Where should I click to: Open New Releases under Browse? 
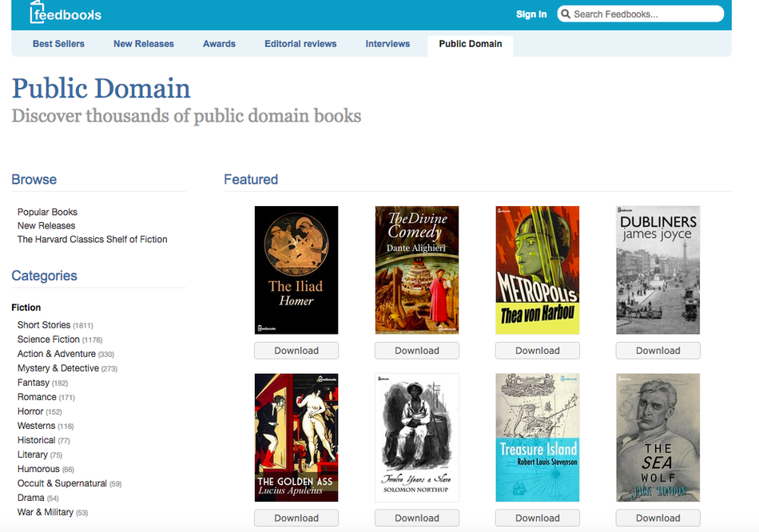tap(46, 225)
